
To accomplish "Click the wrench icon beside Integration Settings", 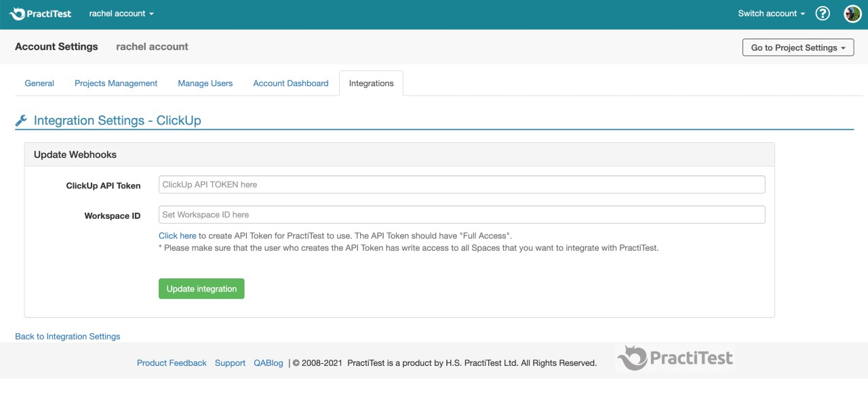I will tap(21, 121).
